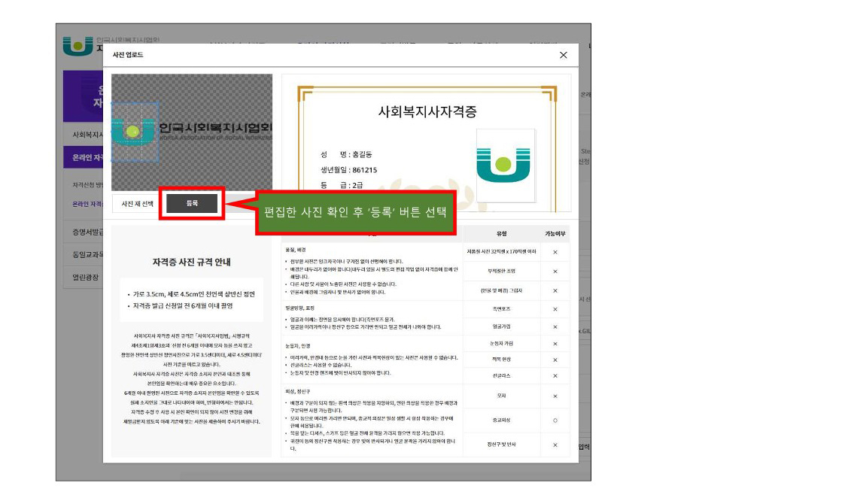Click the cropped logo photo on the certificate preview
The image size is (845, 504).
(x=506, y=165)
